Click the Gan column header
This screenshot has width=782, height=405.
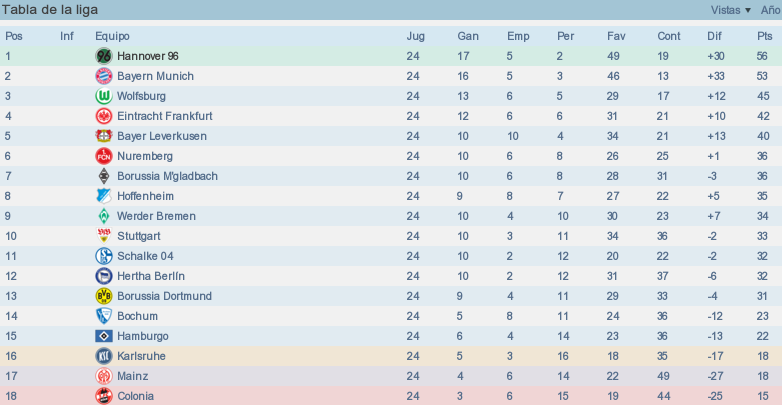click(468, 36)
